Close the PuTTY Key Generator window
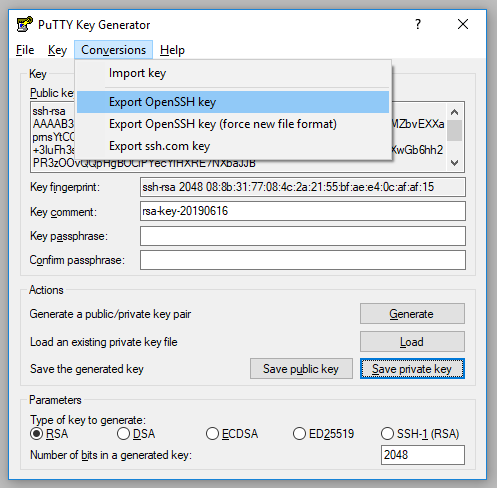This screenshot has width=497, height=488. [x=463, y=24]
